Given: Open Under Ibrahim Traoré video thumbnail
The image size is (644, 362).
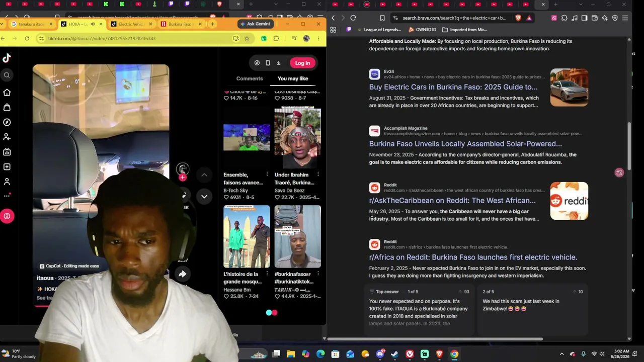Looking at the screenshot, I should [x=297, y=137].
